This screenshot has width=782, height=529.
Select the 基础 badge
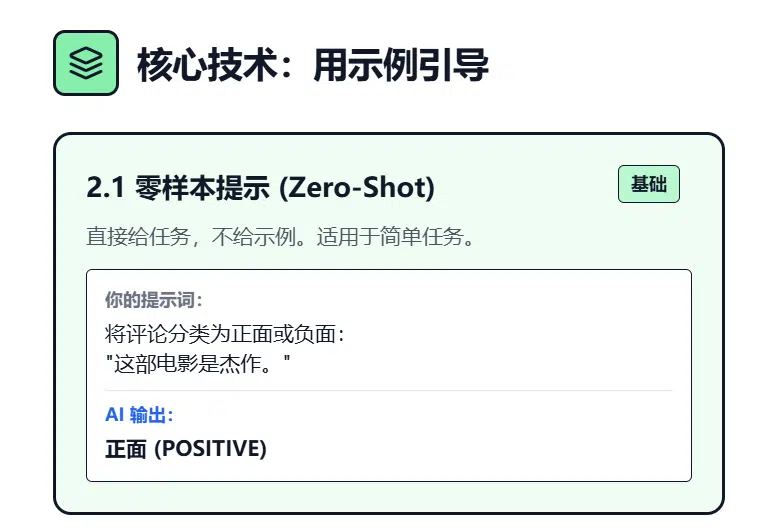648,184
